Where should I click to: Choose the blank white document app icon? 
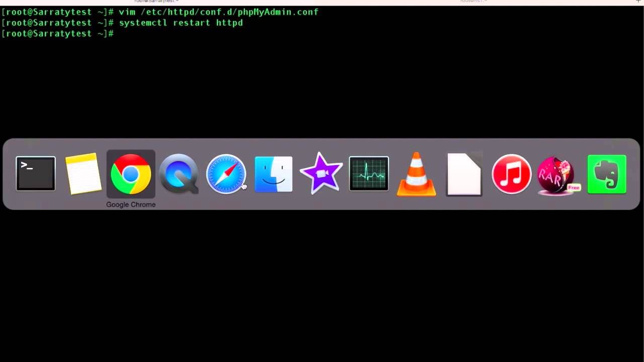(x=464, y=174)
